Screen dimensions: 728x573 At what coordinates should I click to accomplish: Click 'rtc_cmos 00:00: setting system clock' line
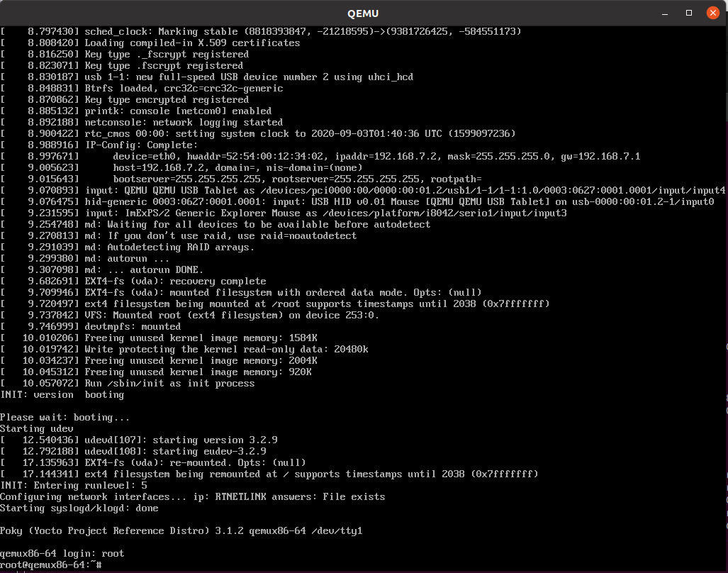258,134
